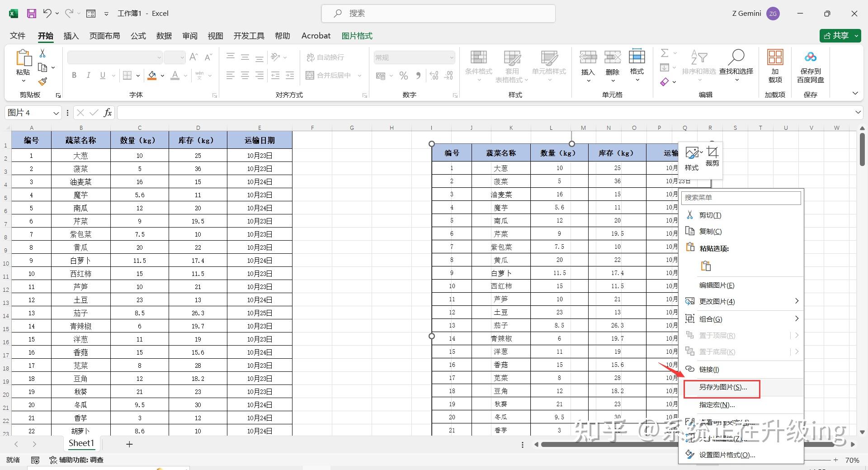
Task: Click the Cell Styles icon
Action: (x=549, y=57)
